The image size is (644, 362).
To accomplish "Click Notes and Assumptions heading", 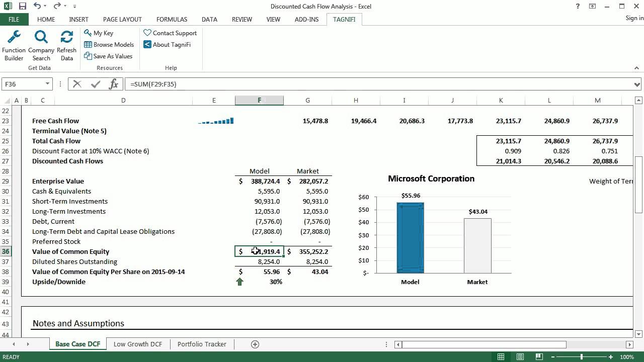I will click(78, 323).
